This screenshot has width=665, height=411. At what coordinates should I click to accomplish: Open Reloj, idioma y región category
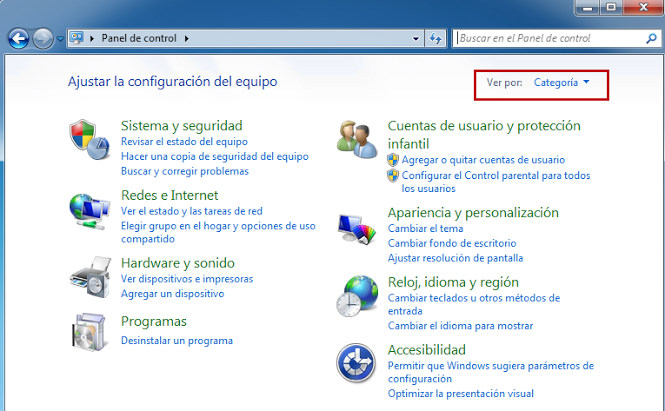point(453,282)
